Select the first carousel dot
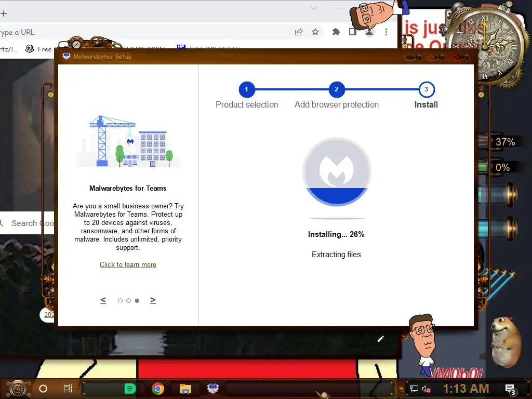The height and width of the screenshot is (399, 532). point(120,301)
